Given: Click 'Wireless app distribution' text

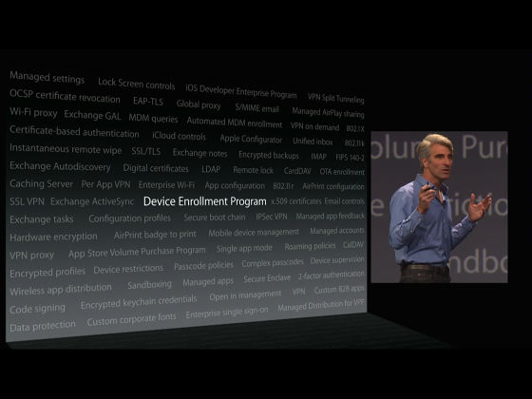Looking at the screenshot, I should [x=61, y=290].
